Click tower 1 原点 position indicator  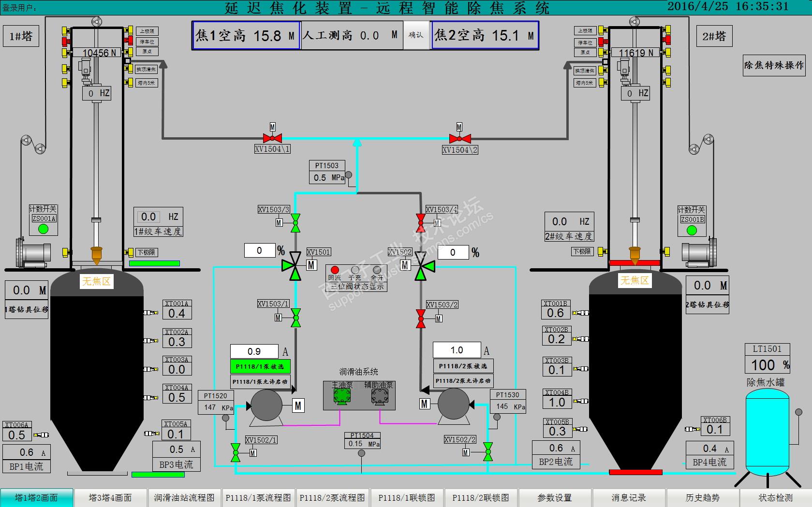pos(147,51)
